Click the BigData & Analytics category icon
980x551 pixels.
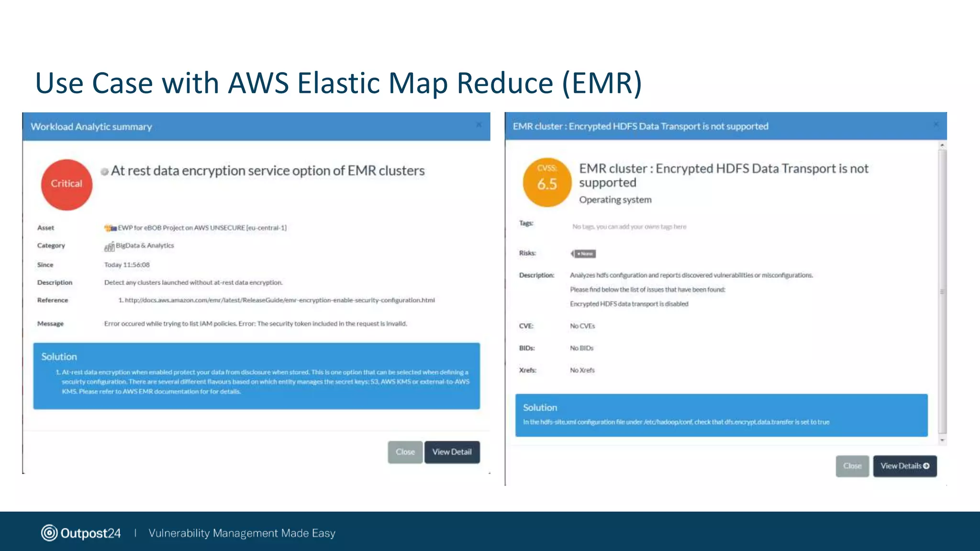(x=109, y=246)
